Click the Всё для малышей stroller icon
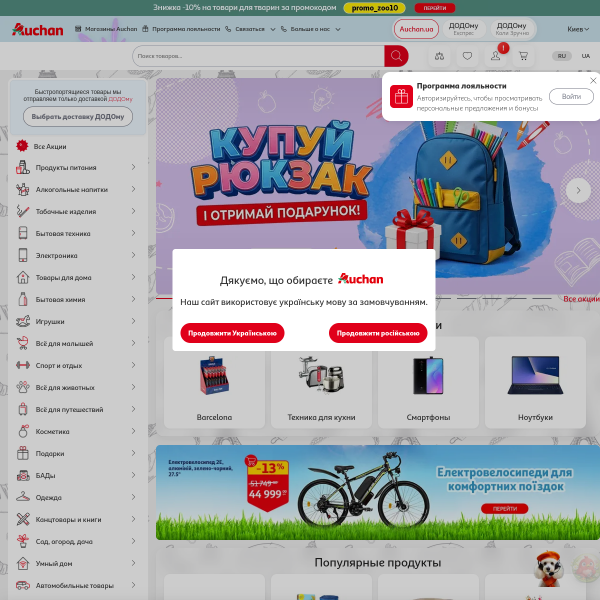 23,343
